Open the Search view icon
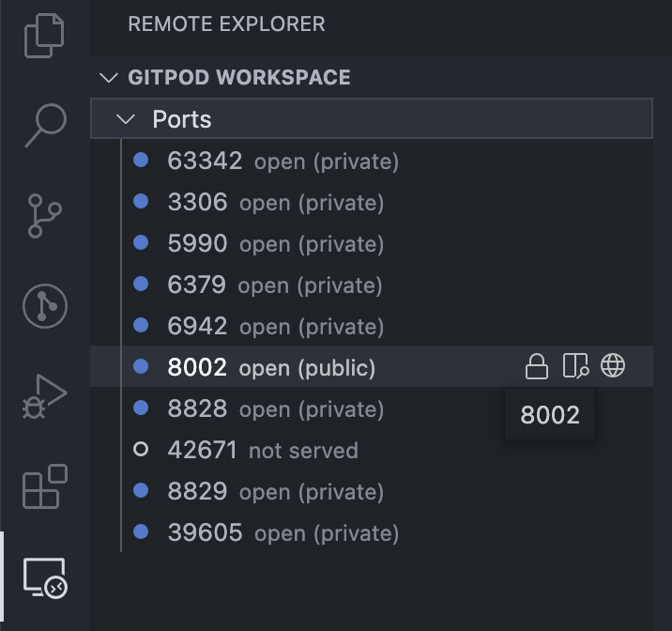 tap(45, 125)
